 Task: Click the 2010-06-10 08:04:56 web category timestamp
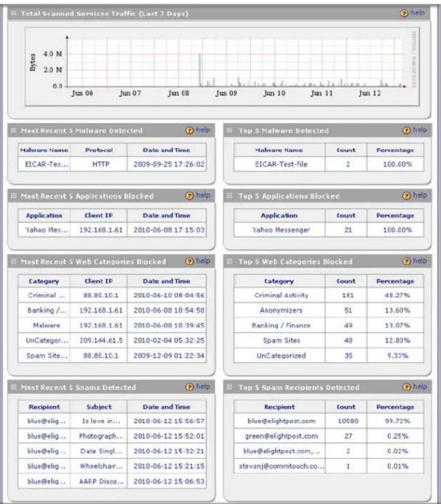(169, 296)
